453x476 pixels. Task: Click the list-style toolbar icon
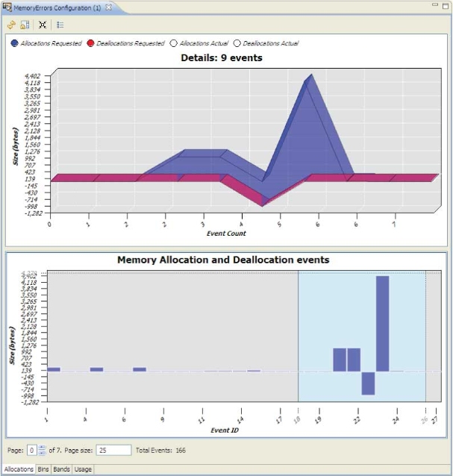pyautogui.click(x=60, y=24)
